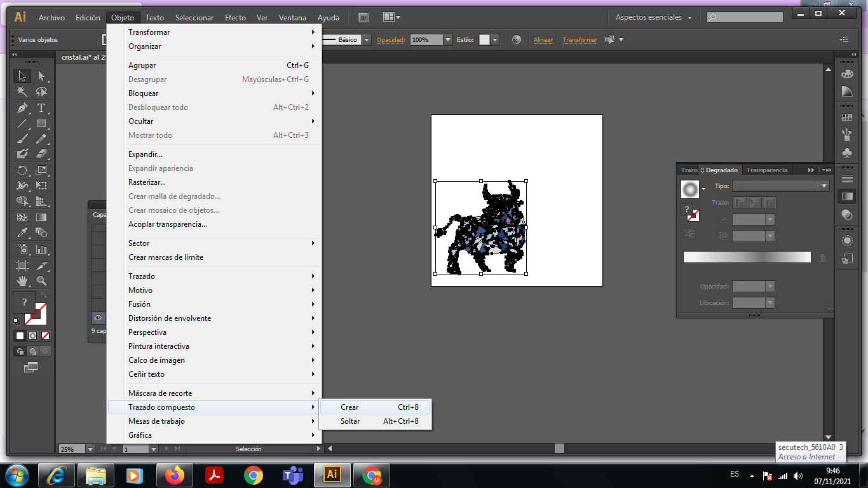Select the Rectangle tool
This screenshot has width=868, height=488.
pos(41,123)
